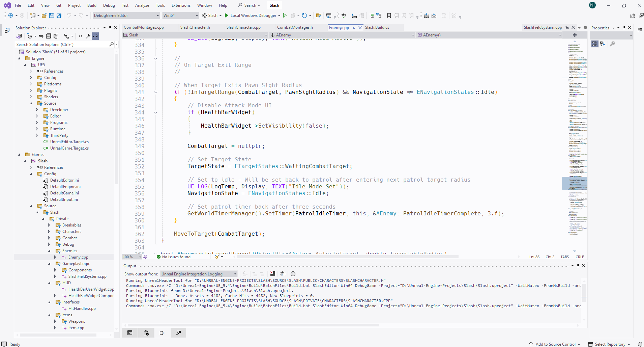
Task: Click the Solution Explorer properties wrench icon
Action: coord(88,36)
